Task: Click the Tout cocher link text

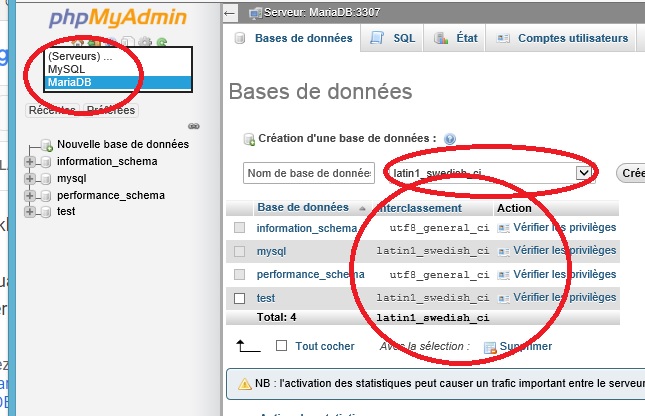Action: click(x=325, y=346)
